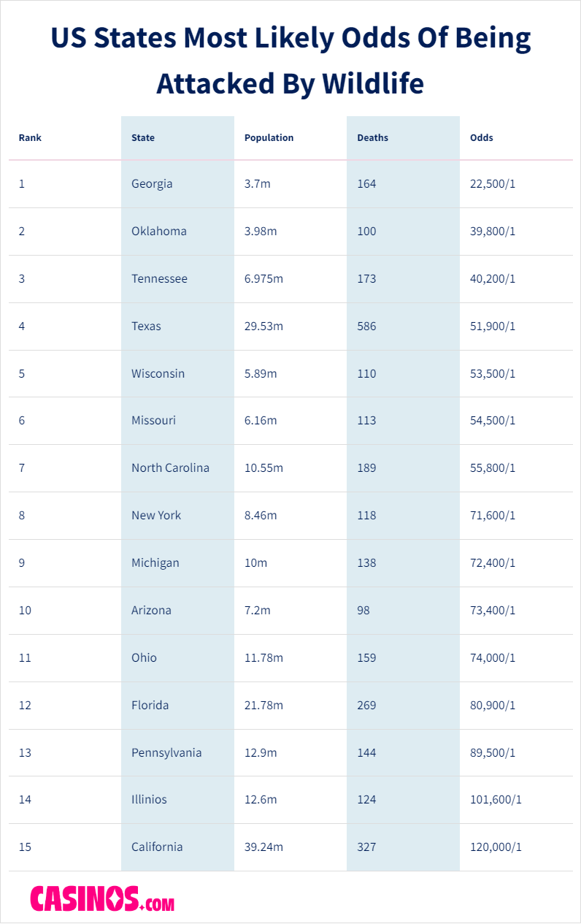This screenshot has width=581, height=924.
Task: Click the Tennessee state cell
Action: click(159, 279)
